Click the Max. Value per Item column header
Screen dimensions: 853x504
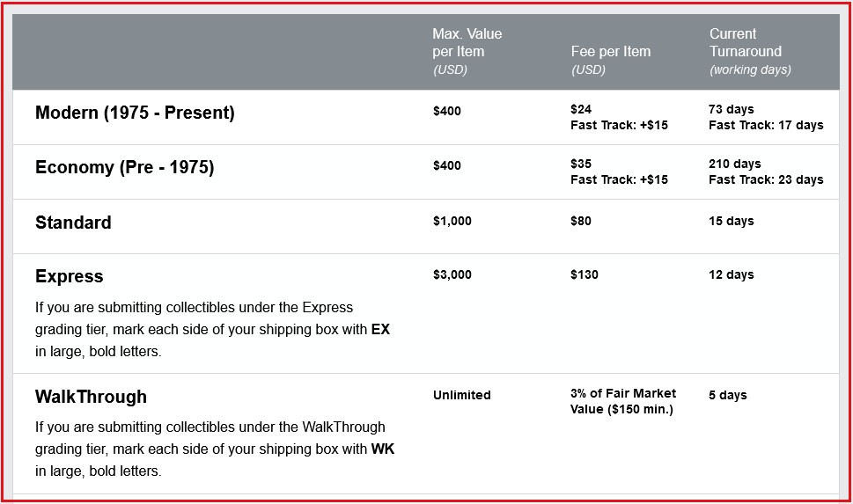467,51
